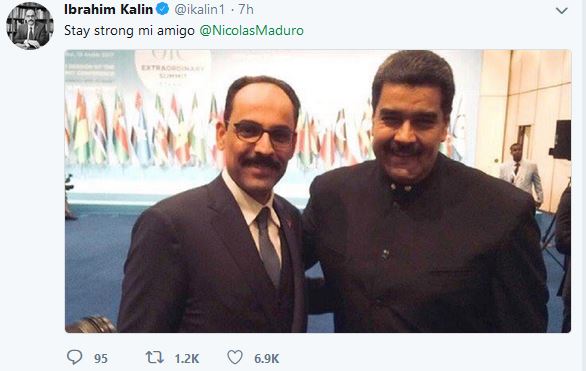This screenshot has width=586, height=371.
Task: Click the 1.2K retweets count
Action: point(187,359)
